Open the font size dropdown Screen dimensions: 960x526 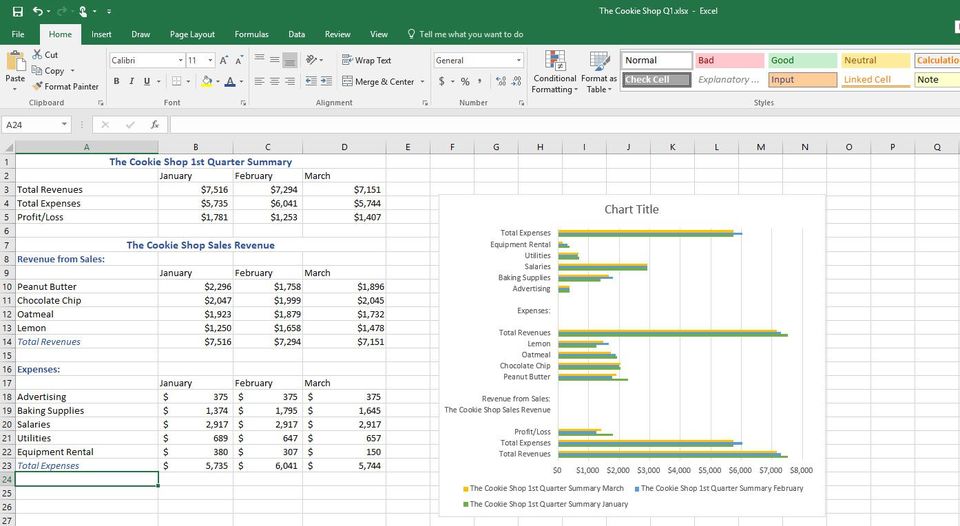pos(210,60)
